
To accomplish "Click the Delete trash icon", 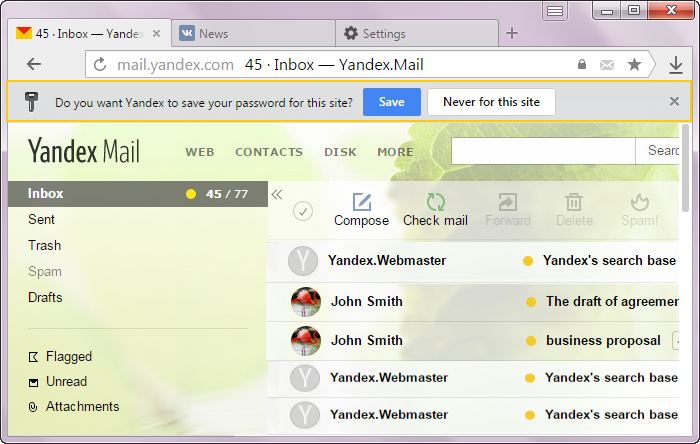I will tap(574, 202).
